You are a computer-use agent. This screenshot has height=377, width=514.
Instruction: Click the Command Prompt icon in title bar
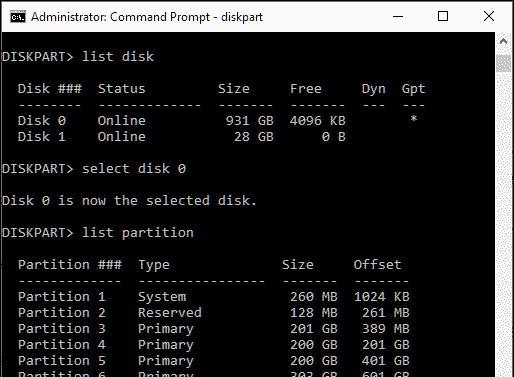(x=18, y=17)
